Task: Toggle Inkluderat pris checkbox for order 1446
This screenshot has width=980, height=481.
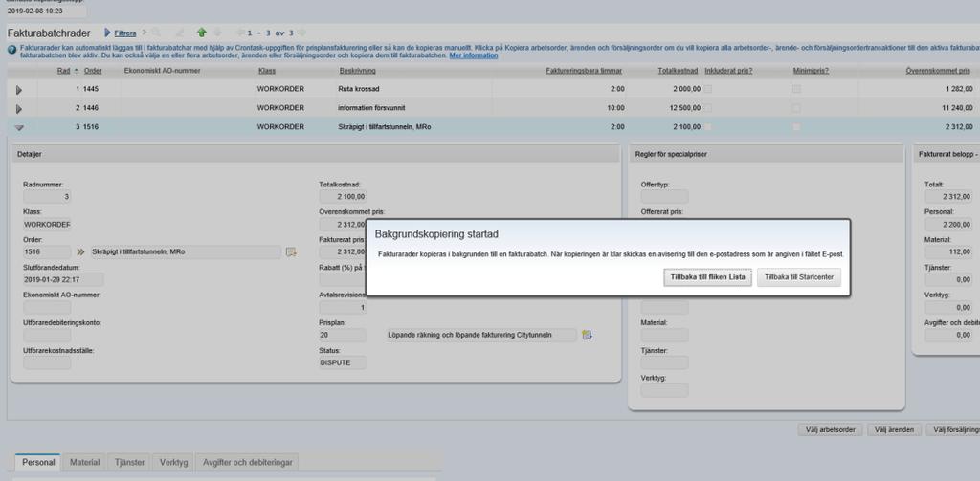Action: [x=708, y=108]
